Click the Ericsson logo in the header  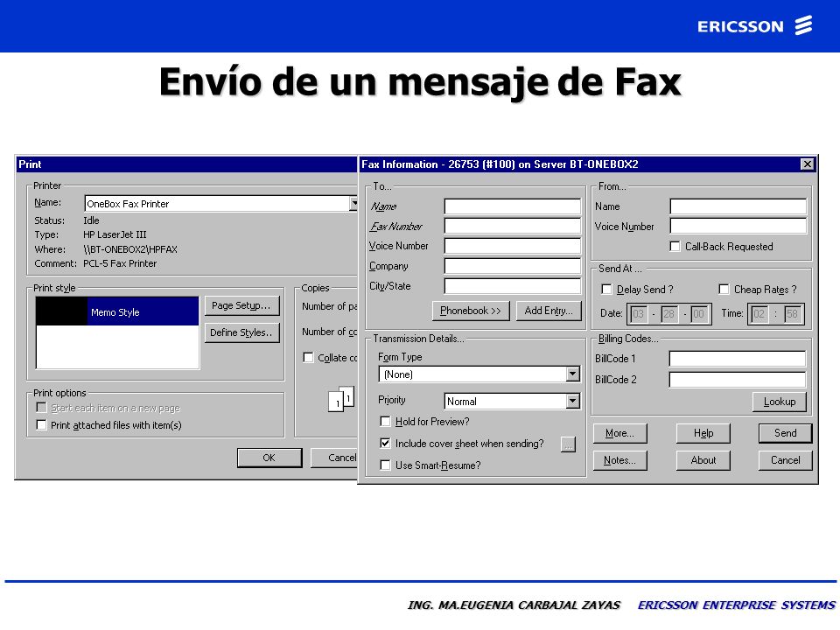point(755,25)
